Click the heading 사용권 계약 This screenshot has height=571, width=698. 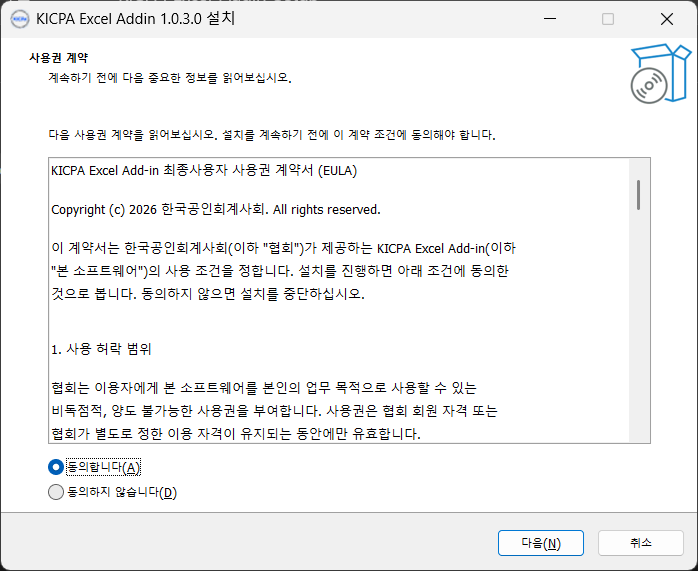pos(58,57)
